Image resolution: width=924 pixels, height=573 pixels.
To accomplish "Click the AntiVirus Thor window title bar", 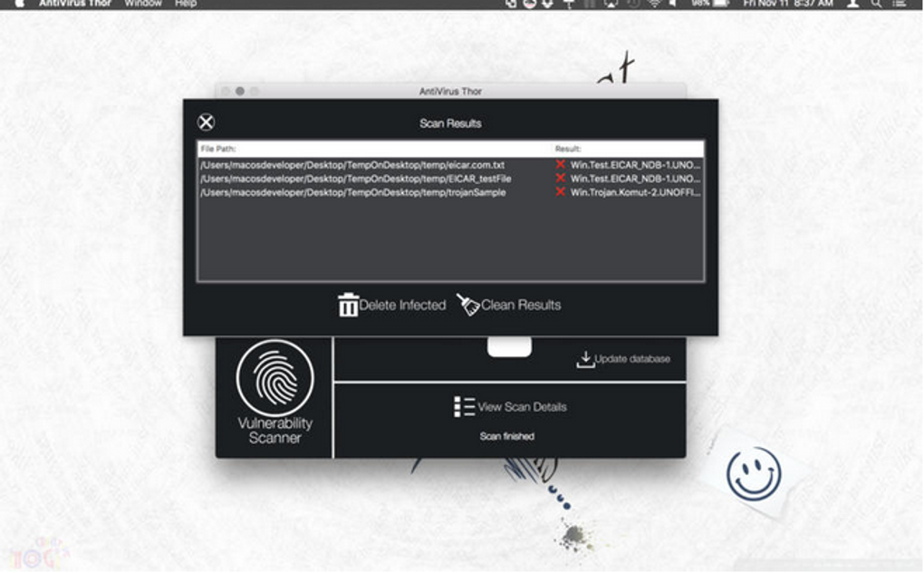I will [x=451, y=91].
